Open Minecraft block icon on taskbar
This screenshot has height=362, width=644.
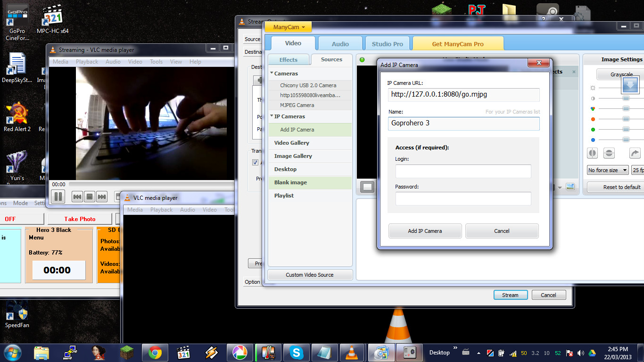click(x=127, y=353)
